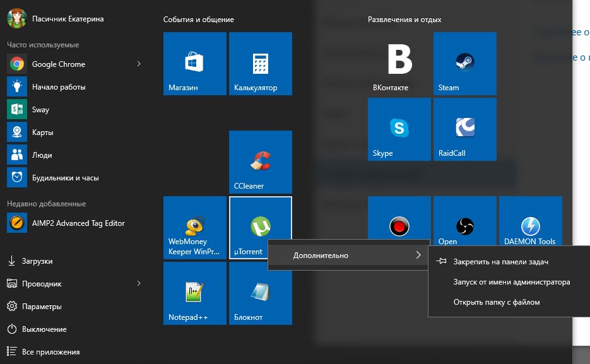Image resolution: width=590 pixels, height=364 pixels.
Task: Launch the Калькулятор tile
Action: [x=261, y=64]
